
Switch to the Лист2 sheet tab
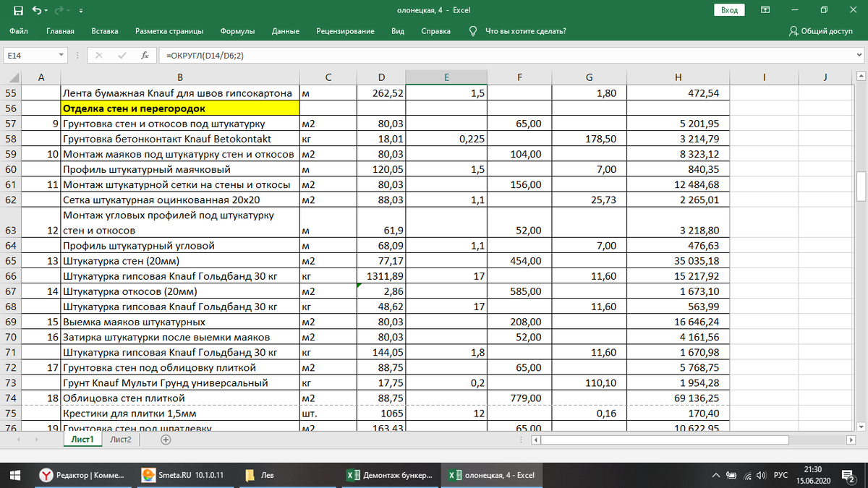[121, 439]
